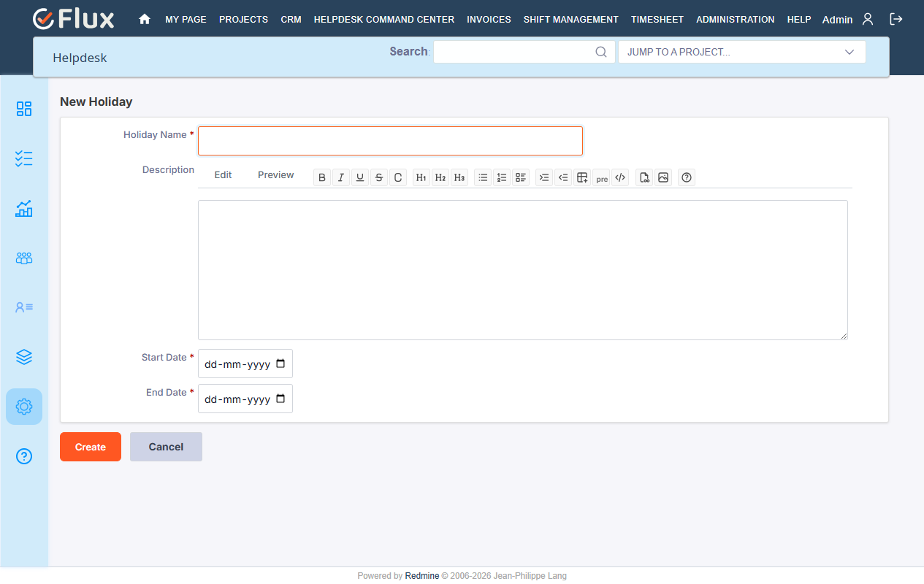Insert a task checklist

point(521,177)
